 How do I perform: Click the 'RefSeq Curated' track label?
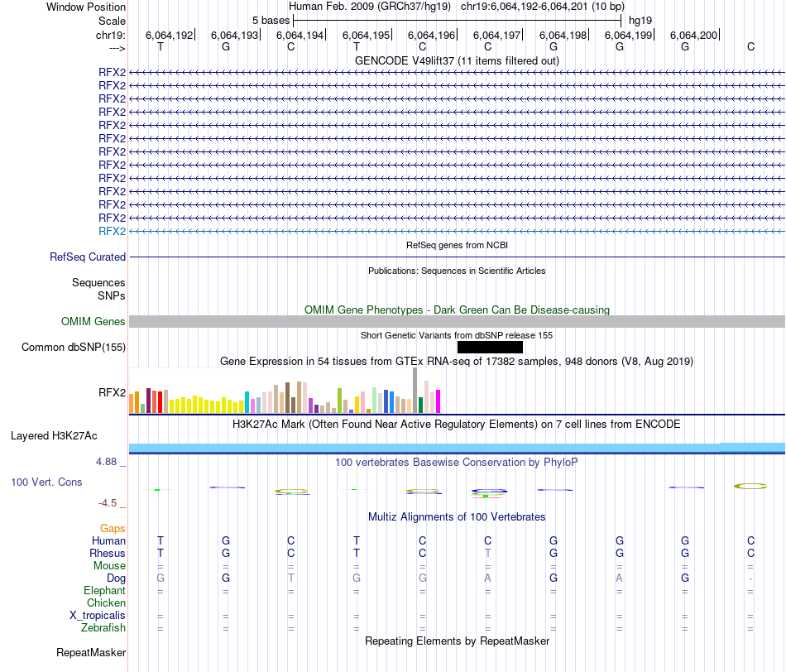pyautogui.click(x=87, y=257)
